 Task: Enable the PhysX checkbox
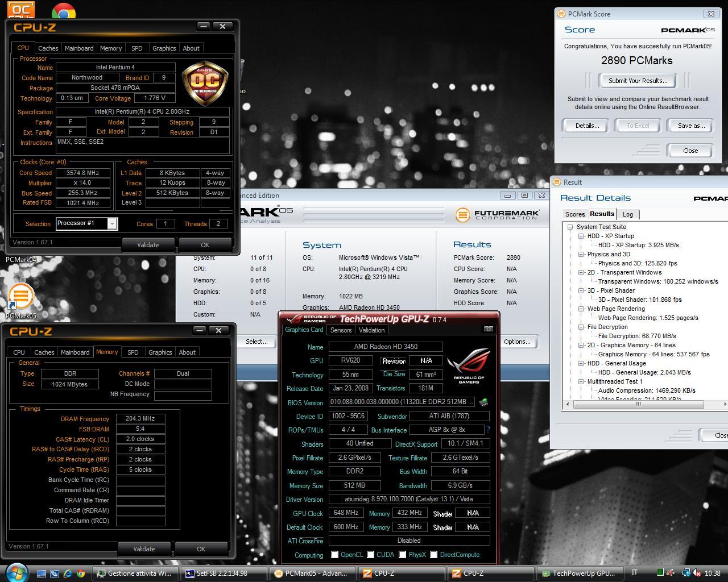coord(402,555)
